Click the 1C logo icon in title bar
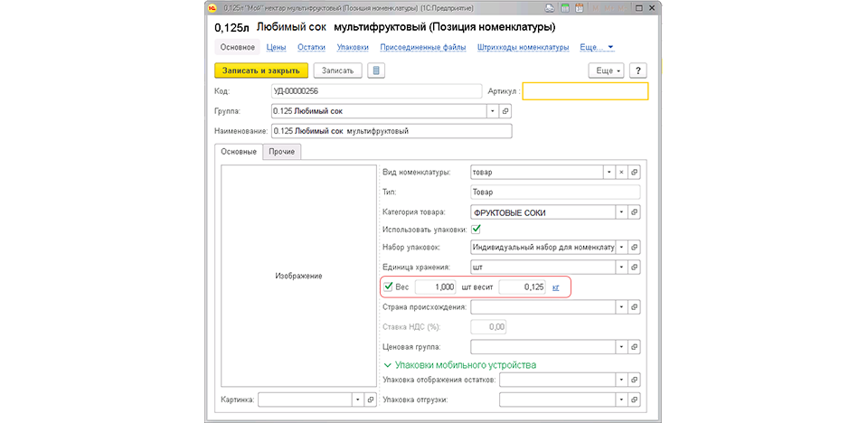The width and height of the screenshot is (868, 423). point(212,9)
